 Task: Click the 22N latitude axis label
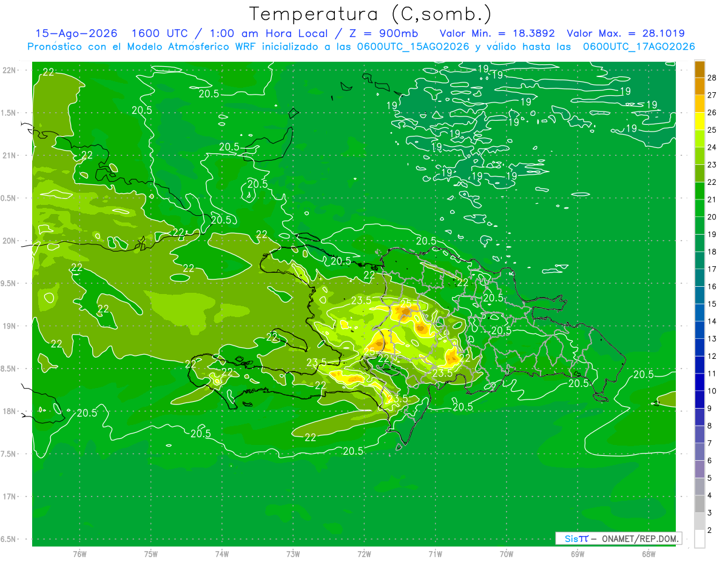[x=9, y=70]
